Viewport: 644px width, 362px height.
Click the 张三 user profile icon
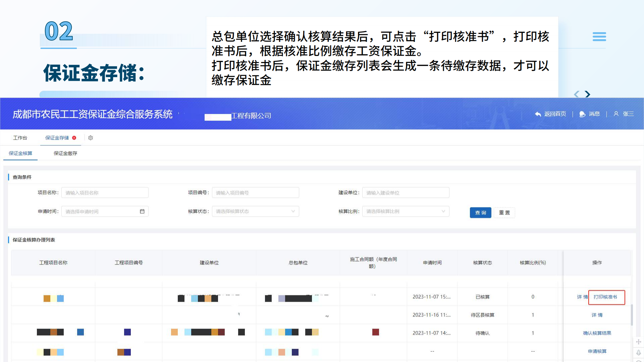616,114
